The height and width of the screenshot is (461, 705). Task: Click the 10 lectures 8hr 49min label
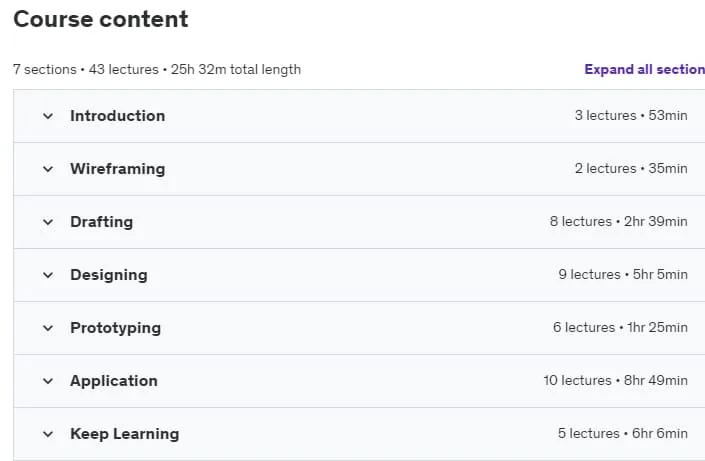616,380
